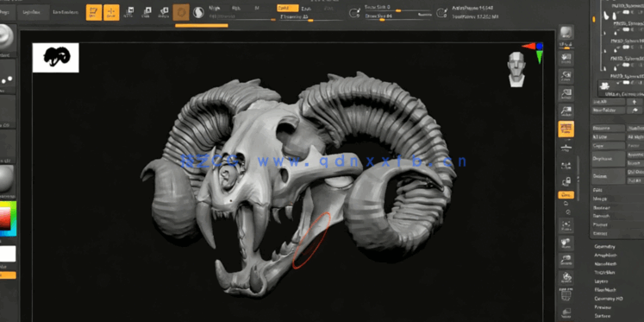
Task: Click the Zoom3D icon on right shelf
Action: pyautogui.click(x=566, y=261)
